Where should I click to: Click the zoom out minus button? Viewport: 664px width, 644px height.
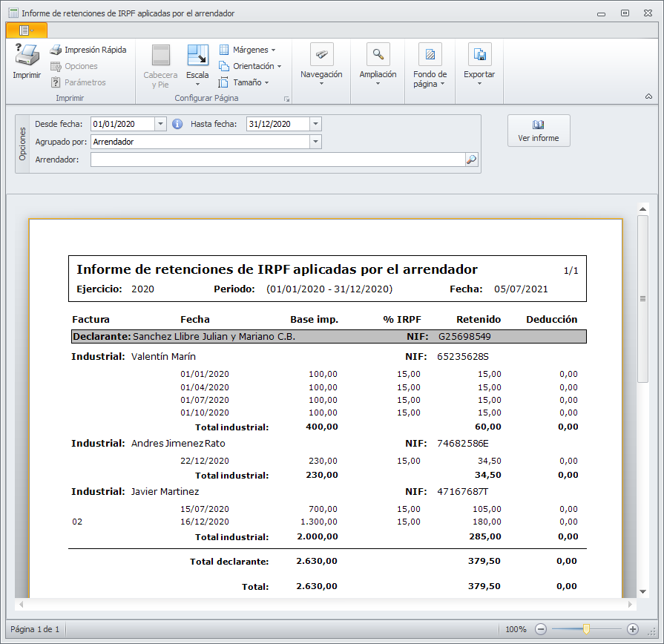[x=541, y=629]
